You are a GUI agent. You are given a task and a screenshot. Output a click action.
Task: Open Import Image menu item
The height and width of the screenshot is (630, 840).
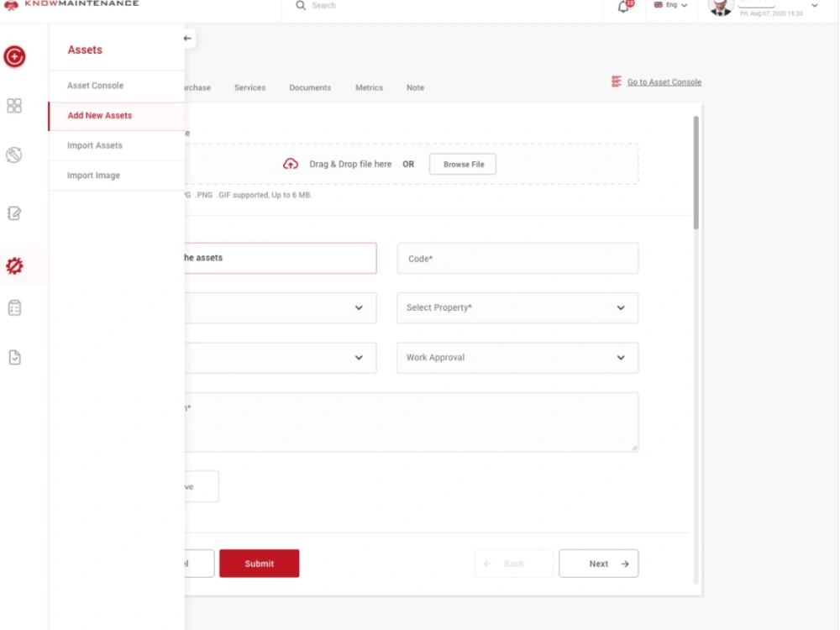pos(117,176)
